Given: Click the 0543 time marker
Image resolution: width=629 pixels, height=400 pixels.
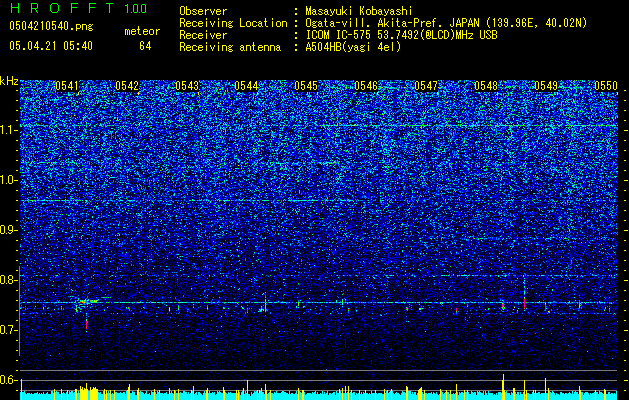Looking at the screenshot, I should [187, 86].
